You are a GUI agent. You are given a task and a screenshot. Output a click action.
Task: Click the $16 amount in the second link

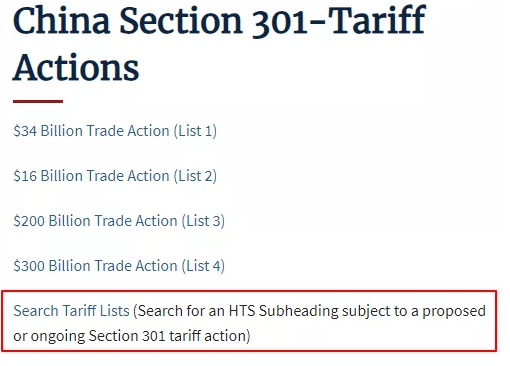(x=25, y=176)
